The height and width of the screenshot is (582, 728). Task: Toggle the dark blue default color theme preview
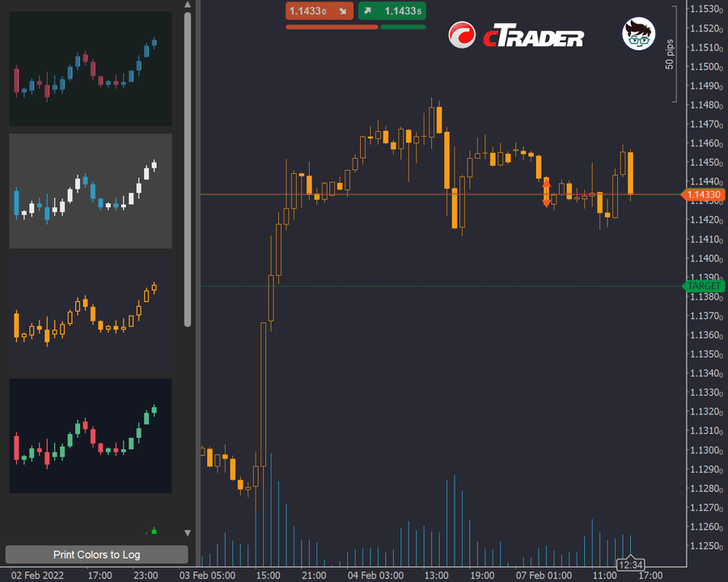(90, 70)
